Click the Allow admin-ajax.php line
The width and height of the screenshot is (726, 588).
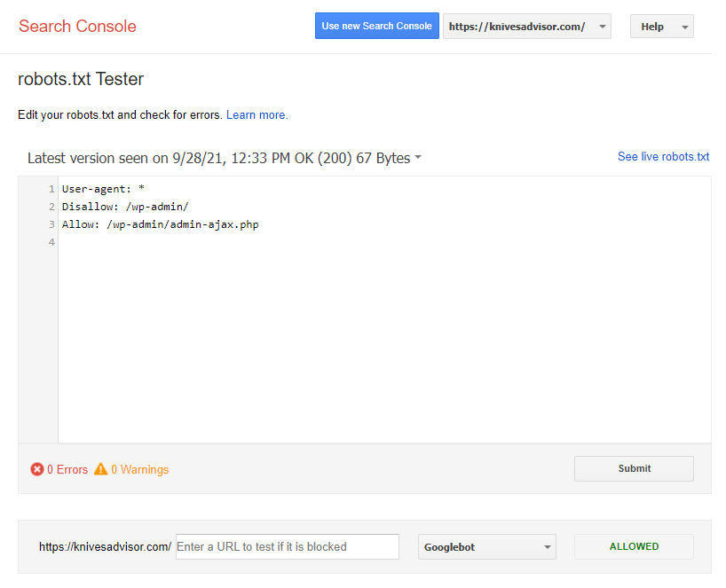pyautogui.click(x=160, y=224)
